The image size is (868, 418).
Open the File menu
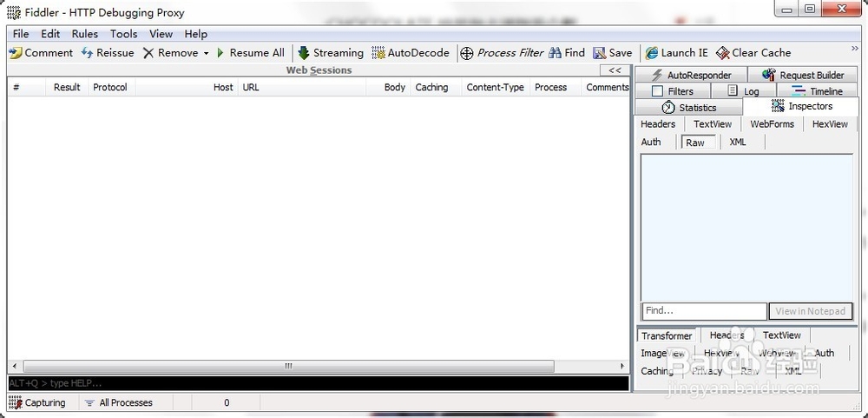pos(21,34)
